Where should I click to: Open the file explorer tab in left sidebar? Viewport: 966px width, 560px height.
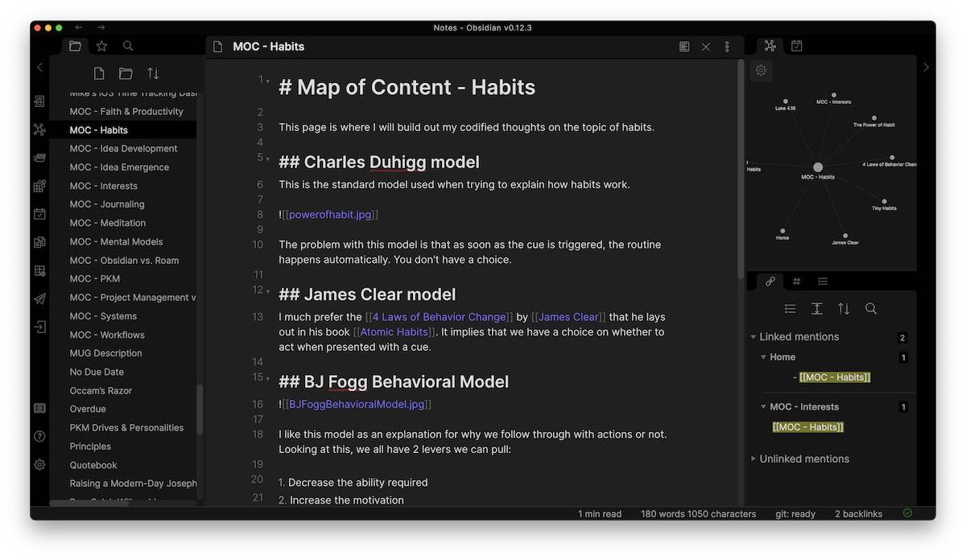click(75, 46)
